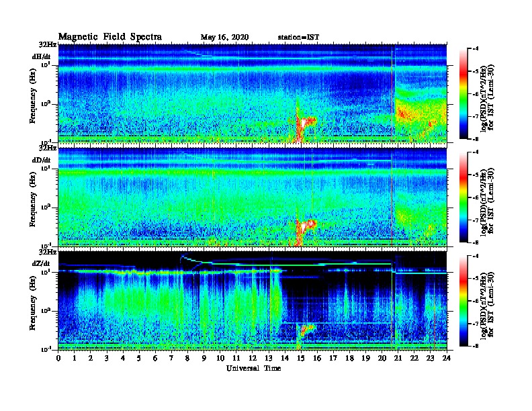Click hour "3" on the Universal Time axis
This screenshot has height=411, width=532.
[107, 359]
